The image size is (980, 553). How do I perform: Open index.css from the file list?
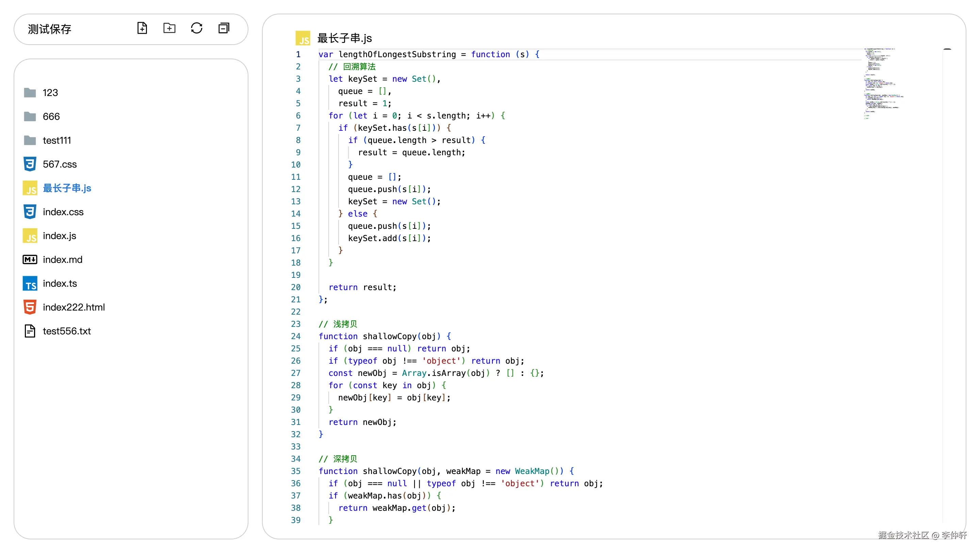click(63, 212)
